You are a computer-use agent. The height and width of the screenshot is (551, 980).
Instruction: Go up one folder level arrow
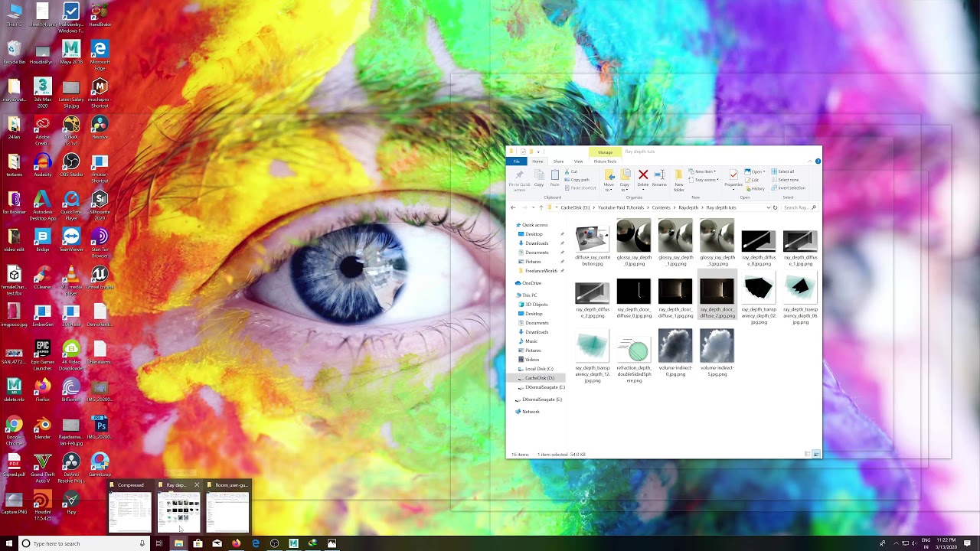tap(541, 207)
